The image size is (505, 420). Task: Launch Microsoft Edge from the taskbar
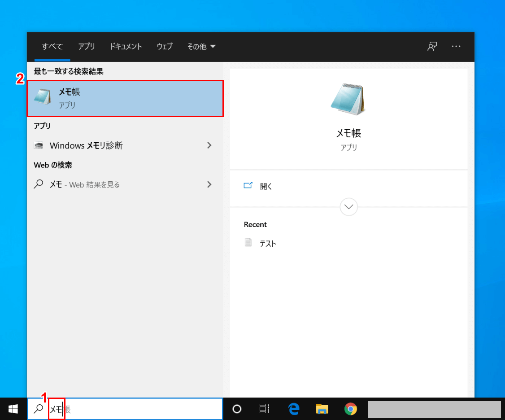pos(293,409)
